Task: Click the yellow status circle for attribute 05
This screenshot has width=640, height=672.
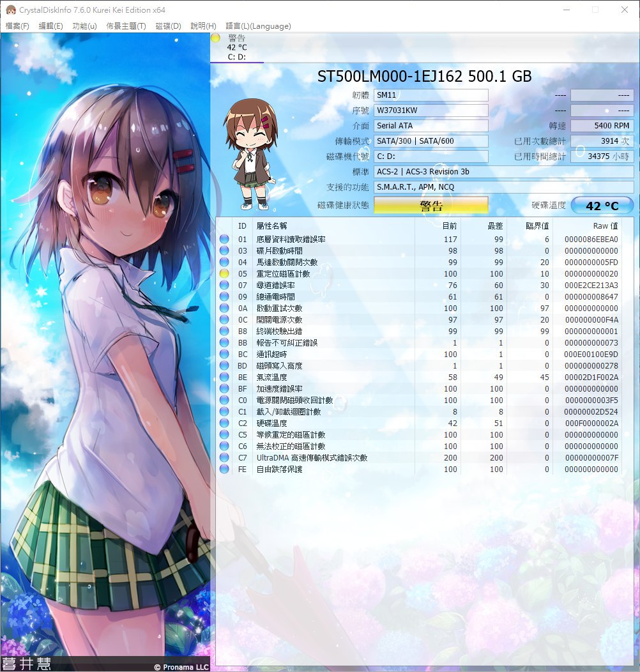Action: [x=224, y=273]
